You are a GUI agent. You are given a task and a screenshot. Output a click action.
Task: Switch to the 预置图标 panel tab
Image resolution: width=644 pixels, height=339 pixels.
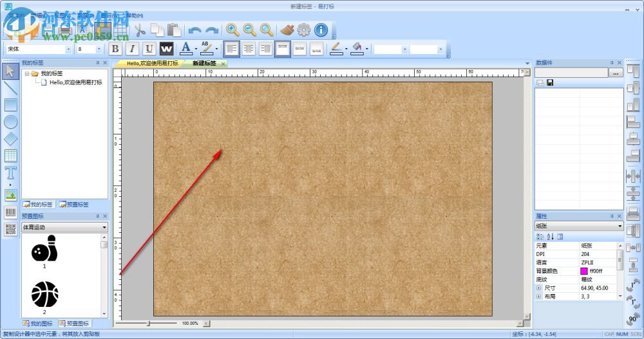(x=74, y=324)
